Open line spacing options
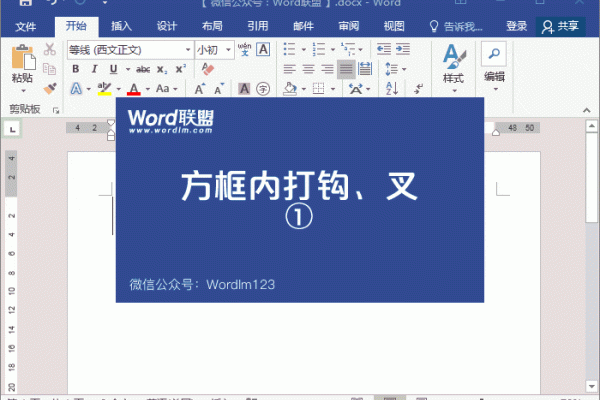 395,69
